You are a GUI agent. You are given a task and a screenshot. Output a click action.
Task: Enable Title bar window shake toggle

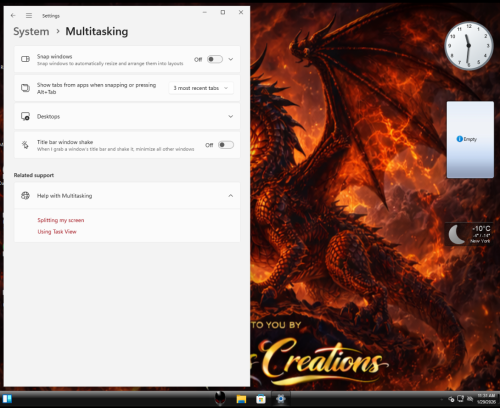(226, 145)
